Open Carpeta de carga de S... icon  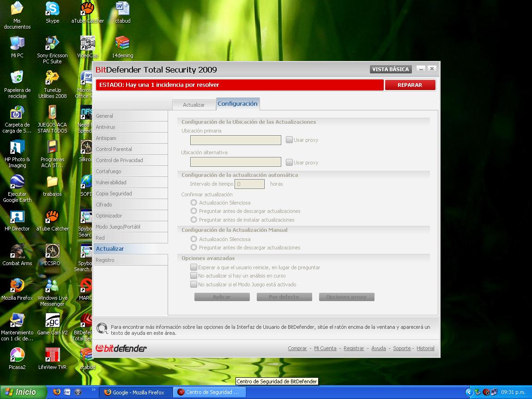17,119
